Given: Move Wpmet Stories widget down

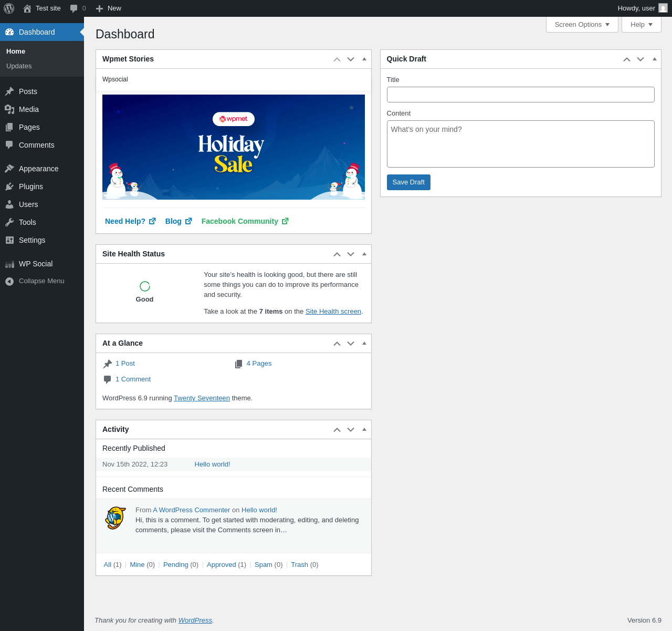Looking at the screenshot, I should pos(351,59).
